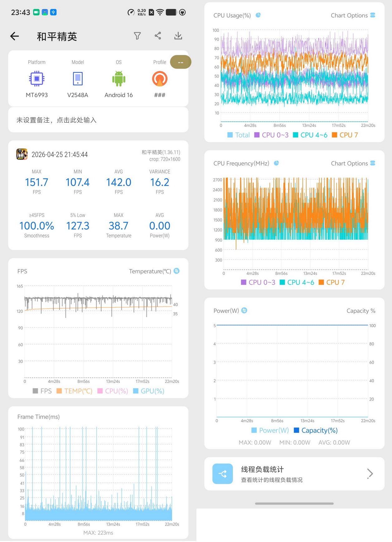
Task: Expand the 线程负载统计 chevron
Action: coord(370,474)
